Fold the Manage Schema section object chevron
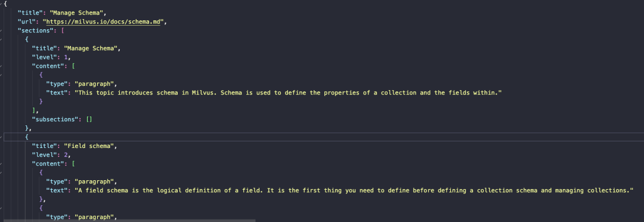This screenshot has width=644, height=222. (x=1, y=39)
